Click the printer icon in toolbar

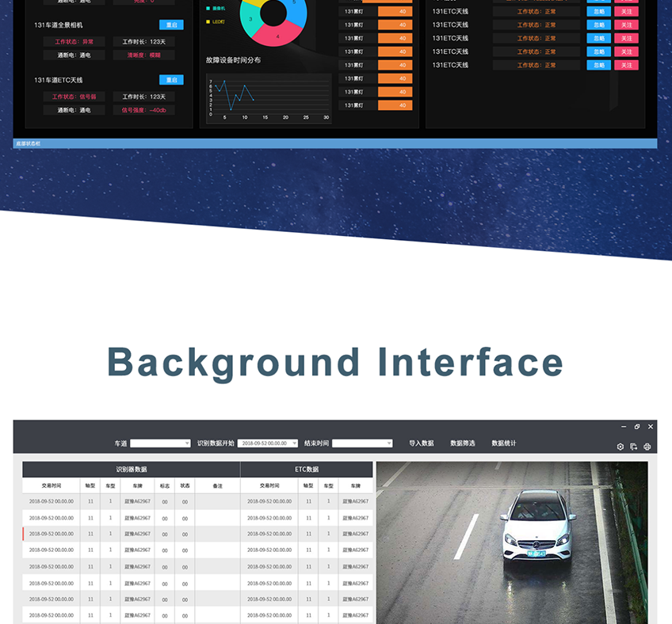click(x=647, y=447)
